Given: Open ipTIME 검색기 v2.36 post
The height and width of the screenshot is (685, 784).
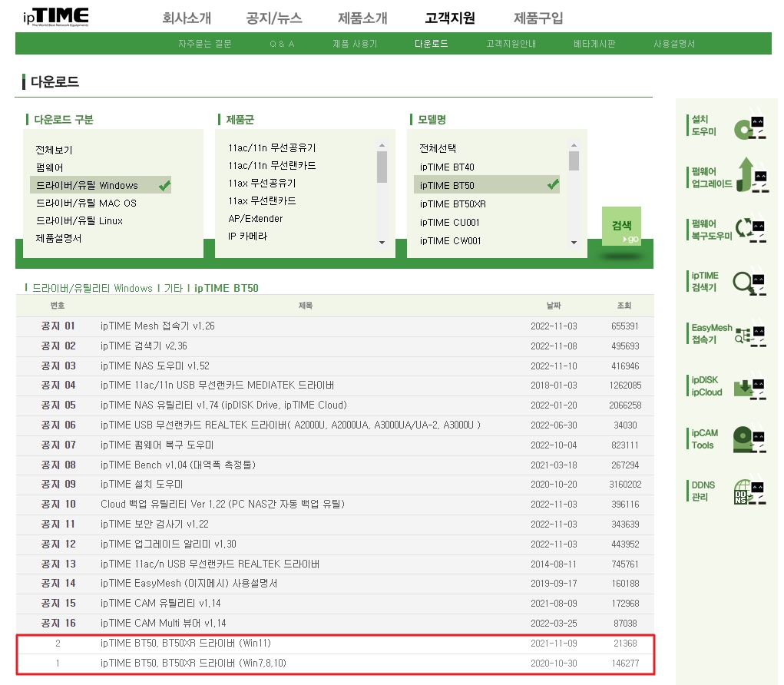Looking at the screenshot, I should [x=144, y=346].
